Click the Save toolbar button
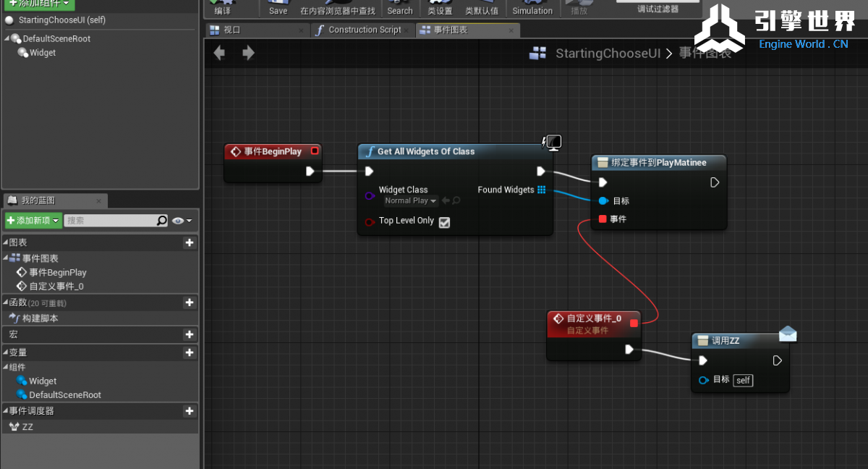 tap(278, 9)
